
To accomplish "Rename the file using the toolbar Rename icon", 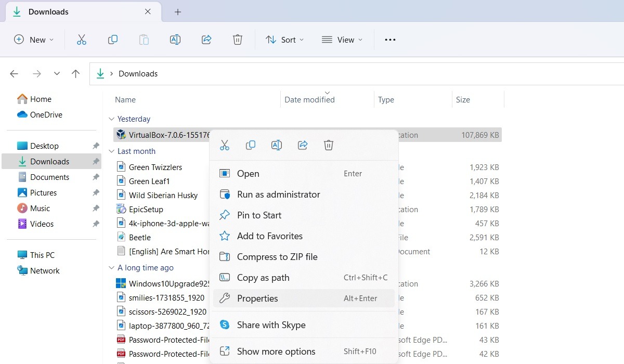I will click(x=175, y=39).
